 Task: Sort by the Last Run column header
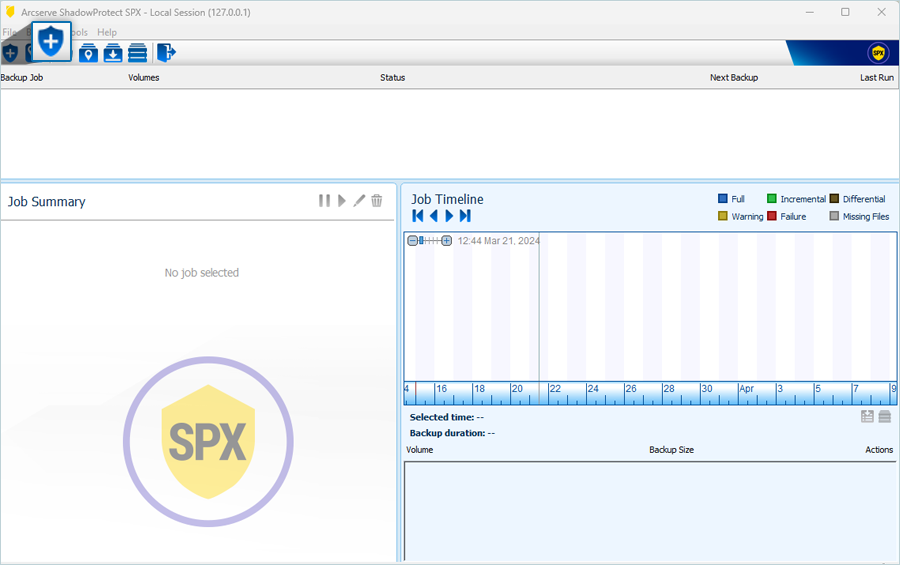[x=876, y=78]
